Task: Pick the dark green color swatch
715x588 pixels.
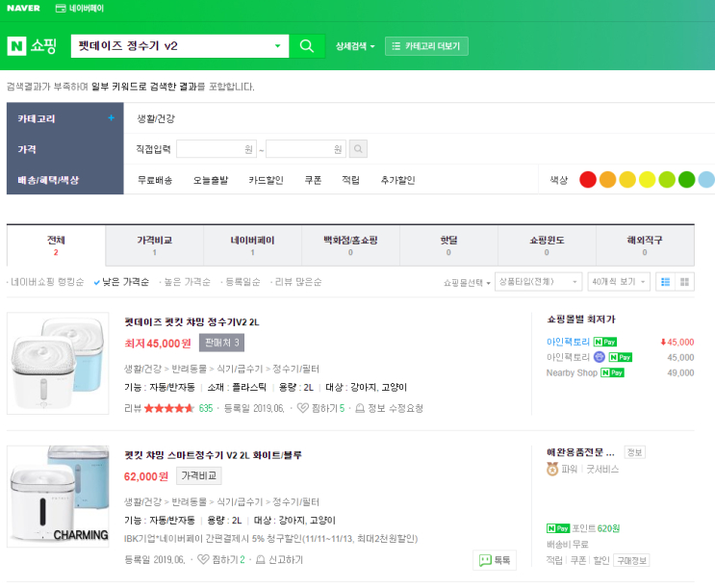Action: click(686, 180)
